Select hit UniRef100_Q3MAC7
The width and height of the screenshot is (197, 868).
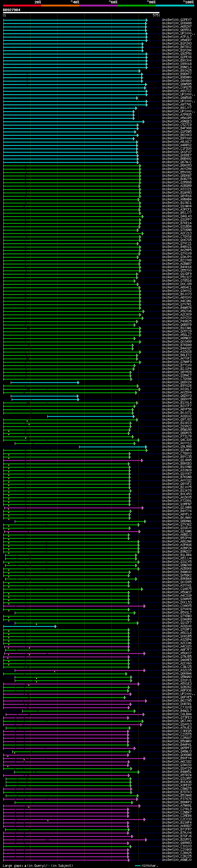tap(176, 375)
